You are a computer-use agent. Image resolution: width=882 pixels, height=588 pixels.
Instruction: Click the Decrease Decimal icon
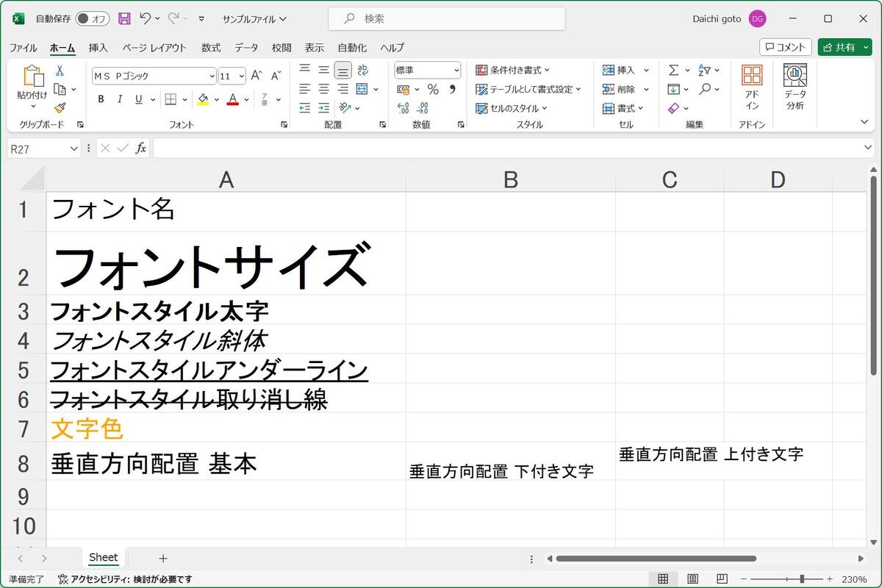[422, 108]
